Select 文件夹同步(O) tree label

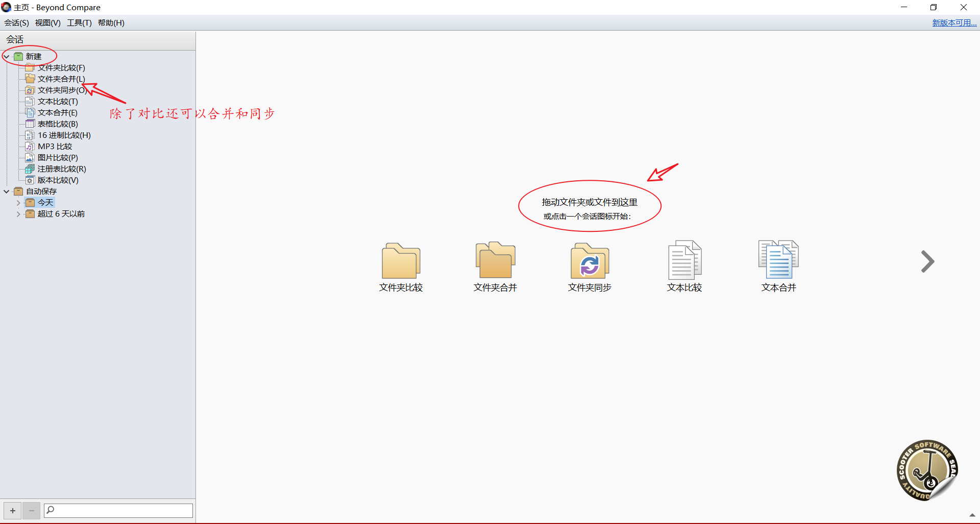click(x=62, y=90)
